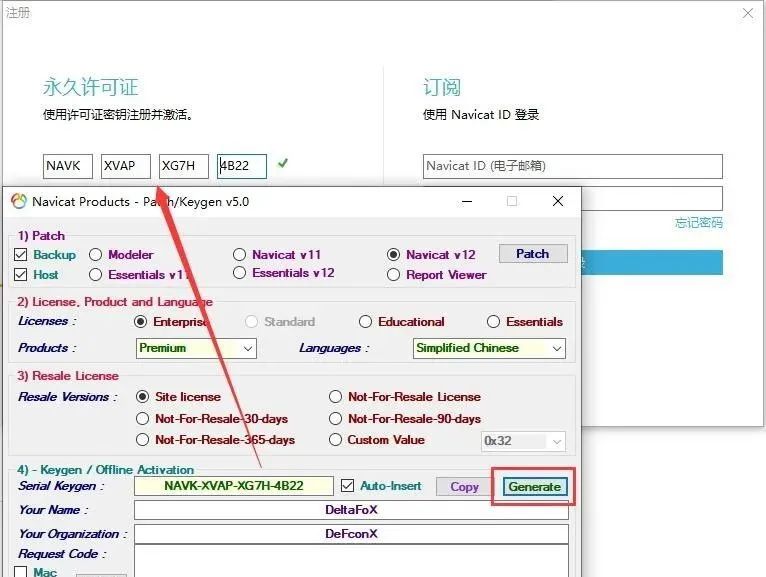Choose Not-For-Resale-365-days option
This screenshot has height=577, width=766.
tap(142, 440)
